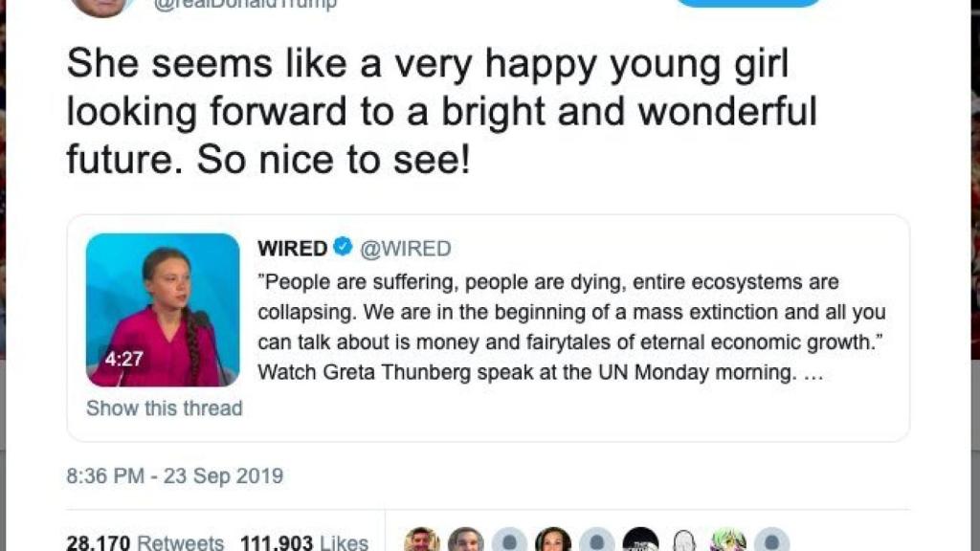View the 28,170 Retweets list

pos(145,542)
